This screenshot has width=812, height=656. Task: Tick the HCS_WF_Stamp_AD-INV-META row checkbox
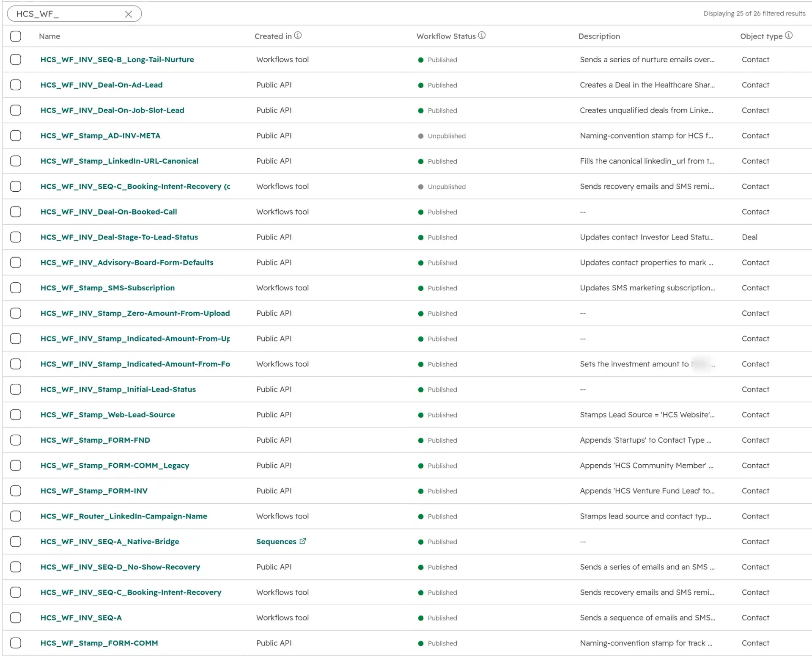(x=16, y=136)
